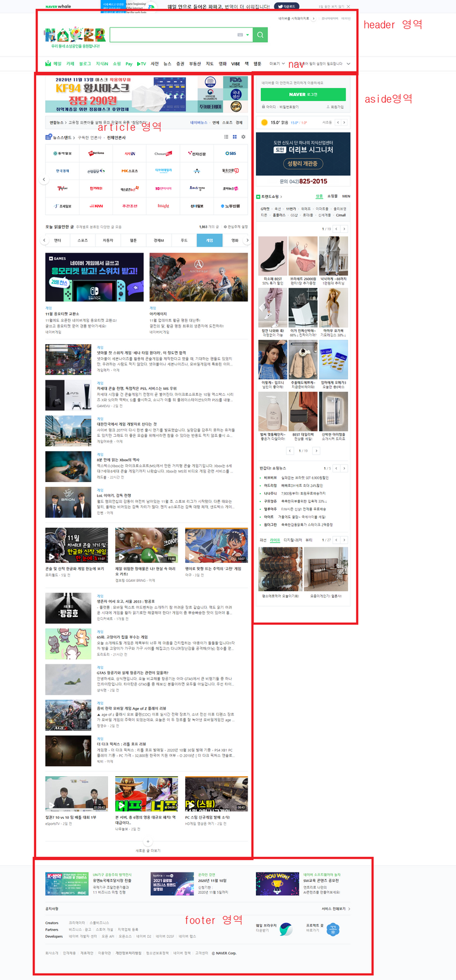Open newsstand settings gear icon

pyautogui.click(x=243, y=137)
